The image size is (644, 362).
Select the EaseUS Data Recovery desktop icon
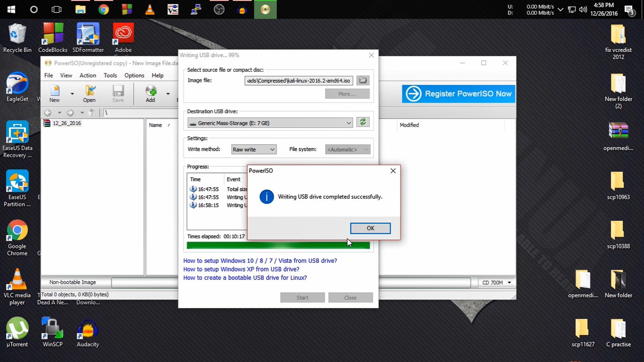[x=17, y=139]
